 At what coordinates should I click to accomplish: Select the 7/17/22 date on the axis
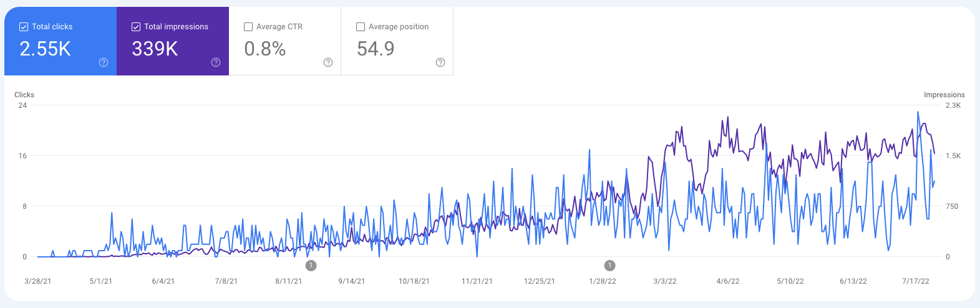point(915,281)
